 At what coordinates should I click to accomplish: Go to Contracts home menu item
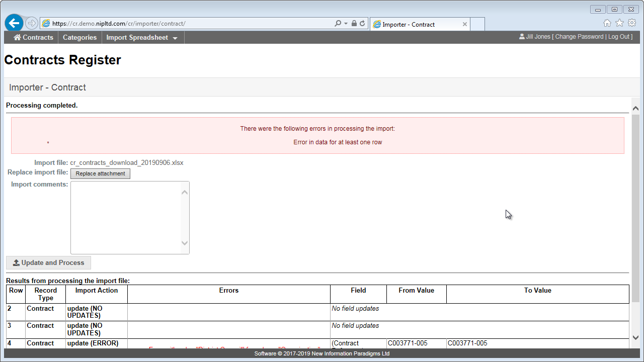[x=33, y=38]
